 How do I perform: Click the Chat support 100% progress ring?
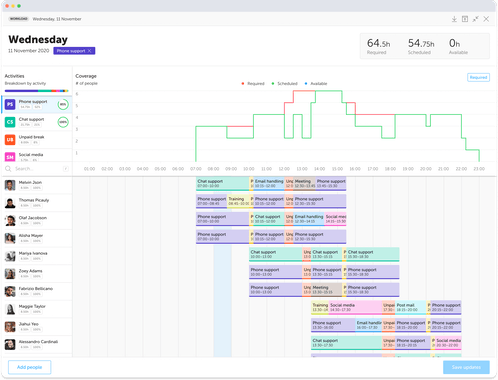coord(63,122)
